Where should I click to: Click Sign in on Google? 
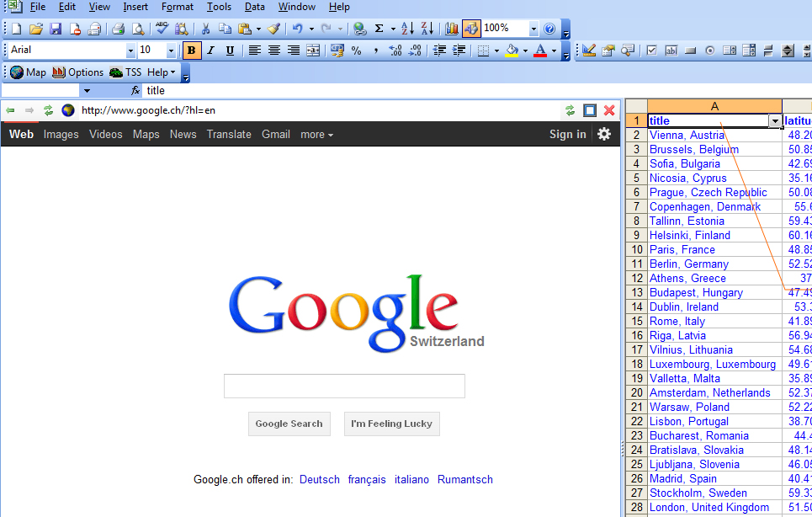pyautogui.click(x=568, y=135)
